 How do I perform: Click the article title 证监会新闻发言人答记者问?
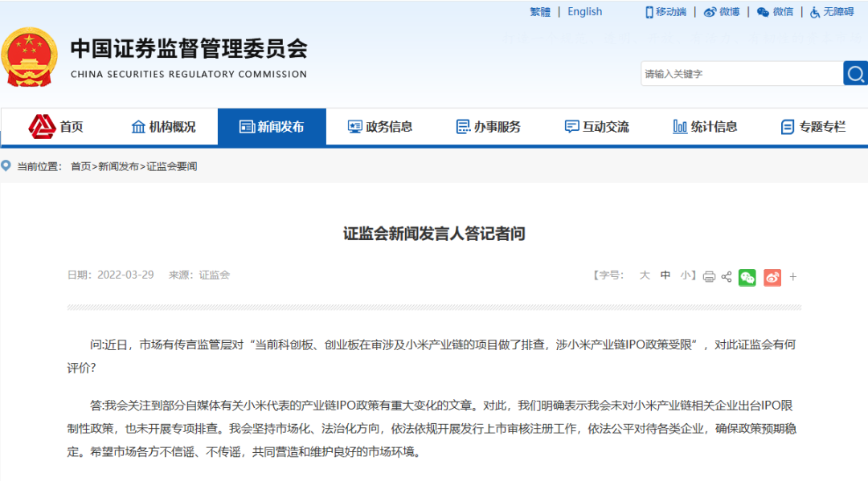click(434, 234)
